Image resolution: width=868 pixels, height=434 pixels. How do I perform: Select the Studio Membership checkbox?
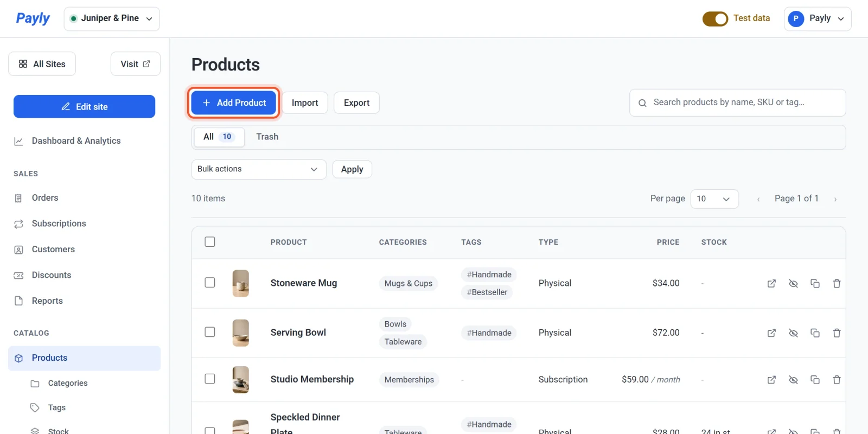click(x=210, y=379)
